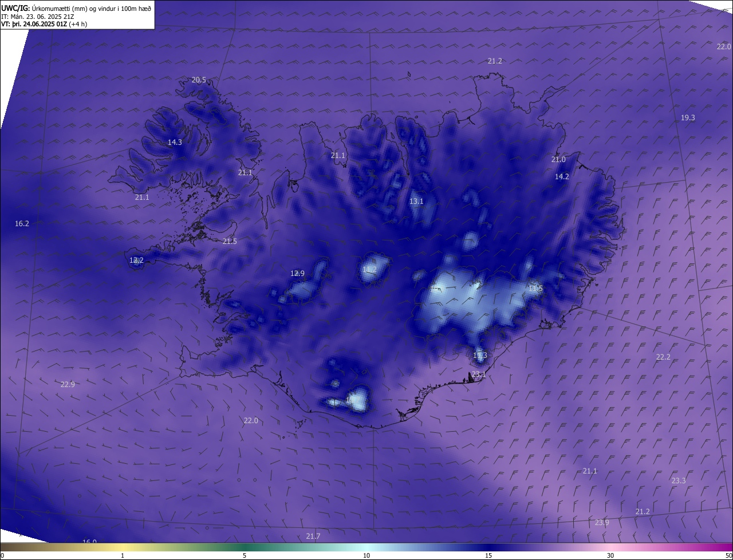Viewport: 733px width, 560px height.
Task: Click the 14.2 value label
Action: pos(562,177)
